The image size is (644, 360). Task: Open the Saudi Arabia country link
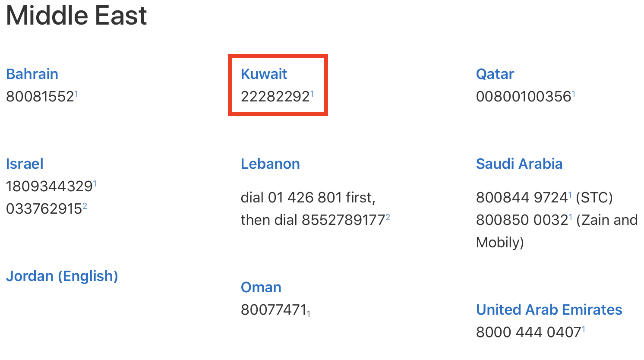coord(519,164)
